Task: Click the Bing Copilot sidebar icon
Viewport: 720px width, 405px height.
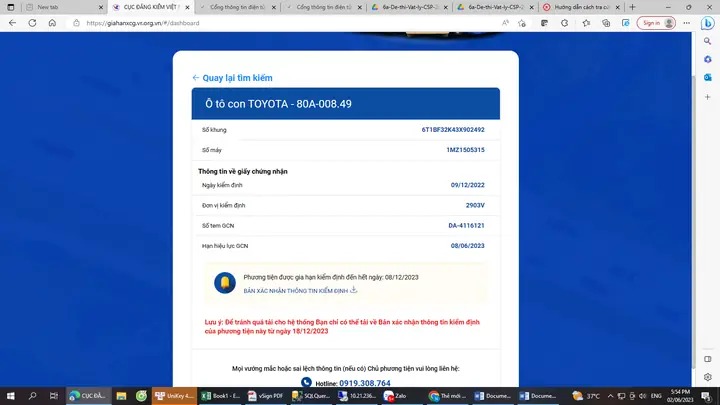Action: (x=707, y=22)
